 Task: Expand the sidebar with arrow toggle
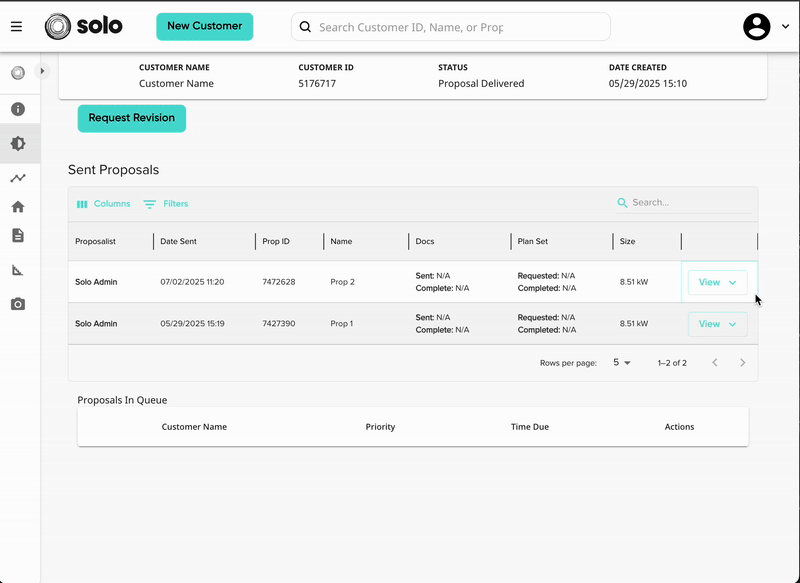coord(42,71)
